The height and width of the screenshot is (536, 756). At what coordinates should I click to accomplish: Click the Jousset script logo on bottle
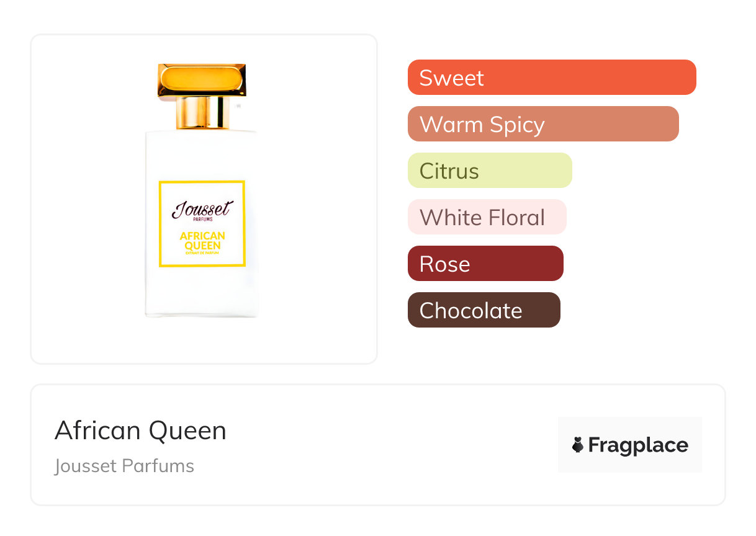[x=202, y=210]
